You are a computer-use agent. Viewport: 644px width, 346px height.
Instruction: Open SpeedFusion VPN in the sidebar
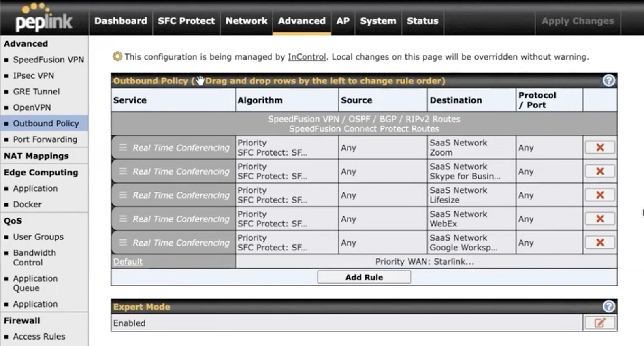(x=48, y=60)
